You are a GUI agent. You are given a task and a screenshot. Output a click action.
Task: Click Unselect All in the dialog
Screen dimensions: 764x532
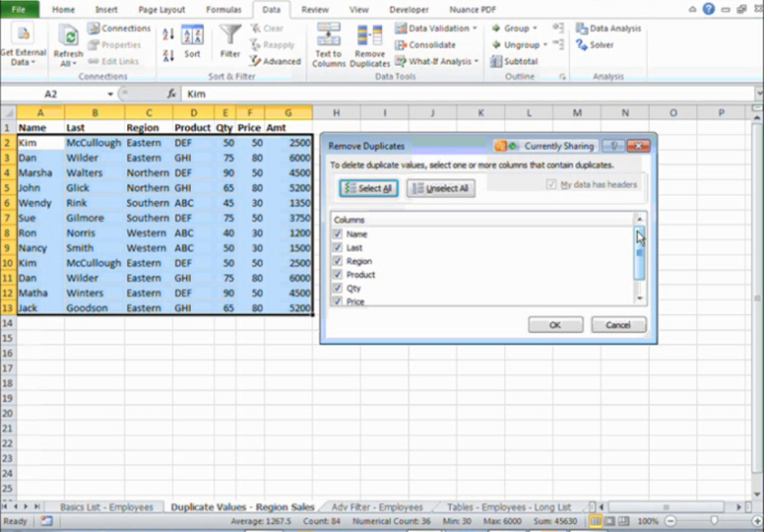pos(441,189)
